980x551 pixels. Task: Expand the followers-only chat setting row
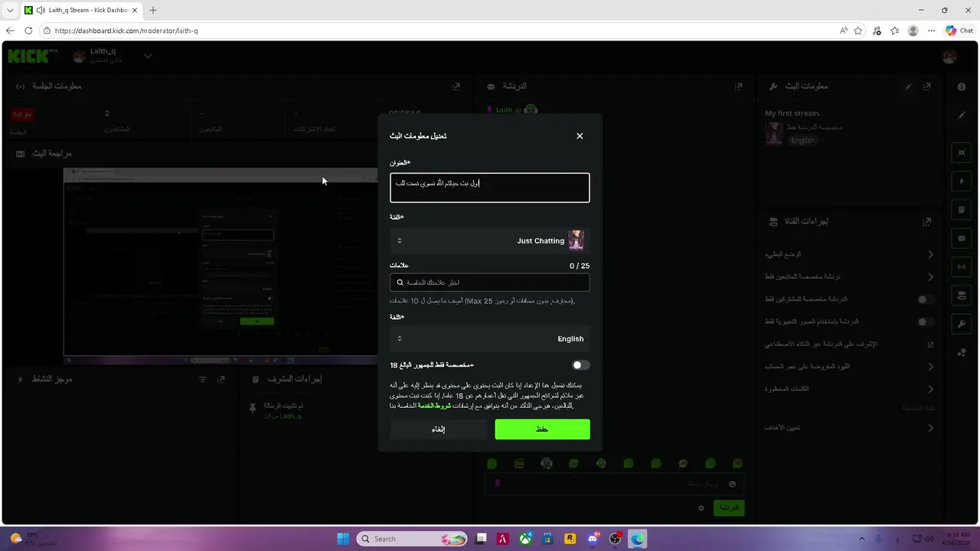pos(850,276)
